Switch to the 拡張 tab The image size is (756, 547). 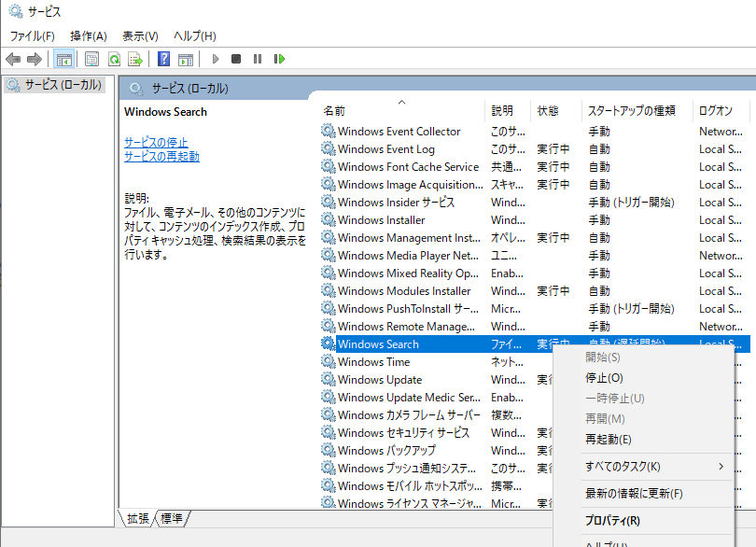click(138, 519)
